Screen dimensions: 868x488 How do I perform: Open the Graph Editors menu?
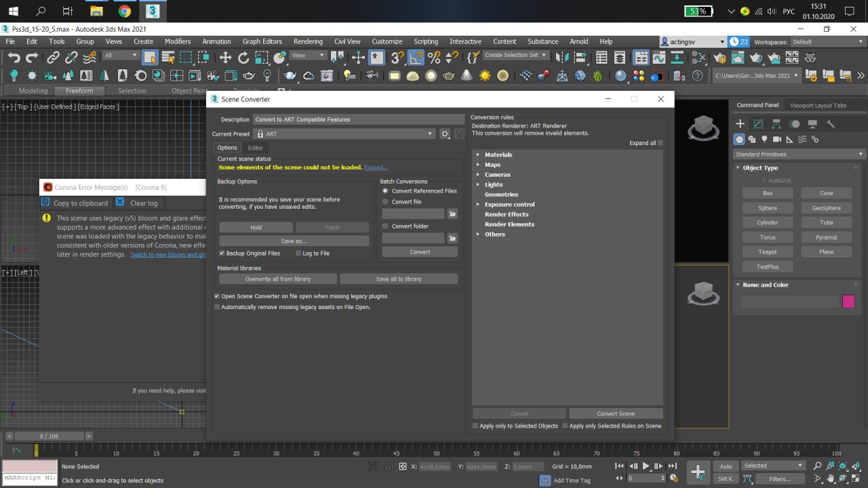click(262, 41)
